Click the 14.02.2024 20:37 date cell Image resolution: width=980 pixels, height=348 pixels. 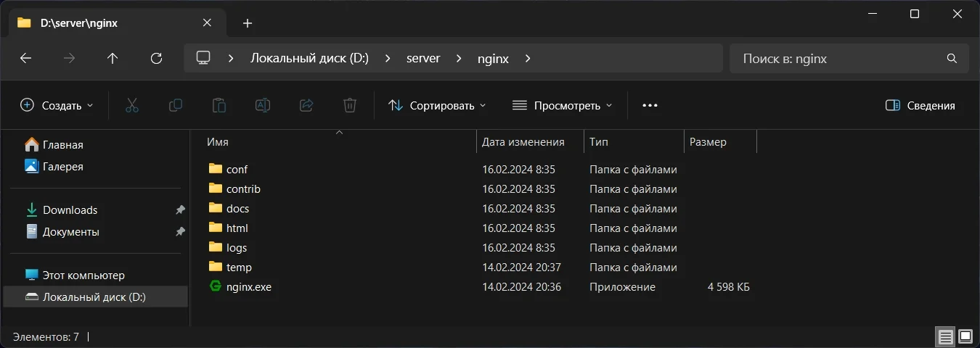tap(521, 267)
